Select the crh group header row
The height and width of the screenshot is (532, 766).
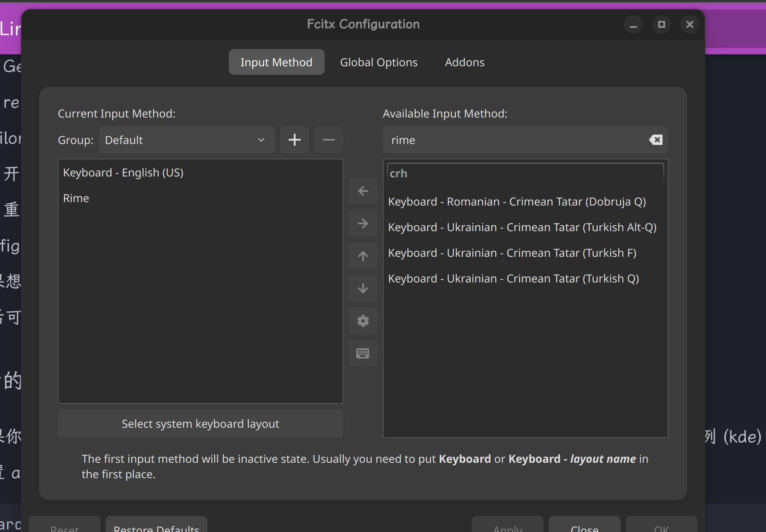[525, 173]
